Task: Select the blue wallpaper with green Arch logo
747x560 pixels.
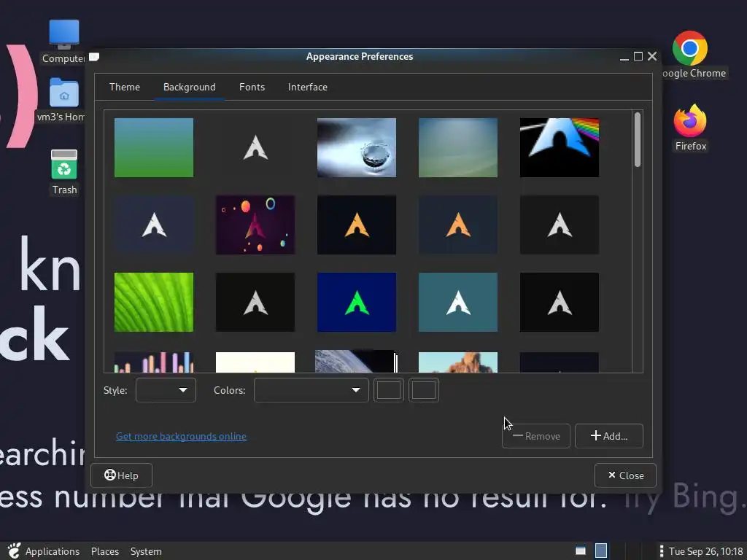Action: click(x=356, y=302)
